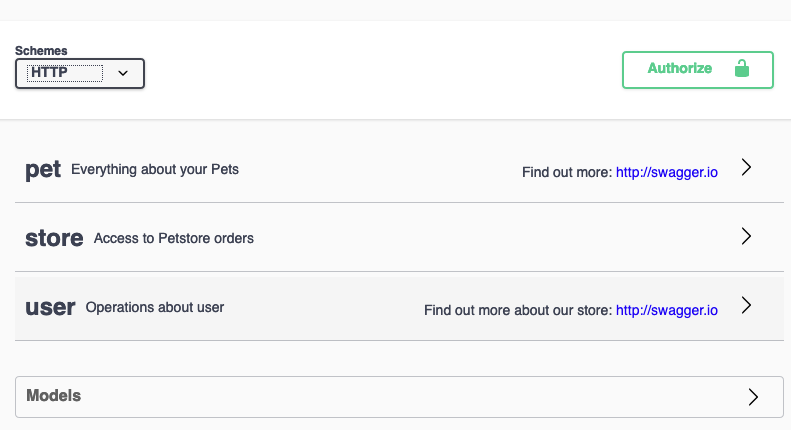Click 'Access to Petstore orders' description
The image size is (791, 430).
[174, 238]
